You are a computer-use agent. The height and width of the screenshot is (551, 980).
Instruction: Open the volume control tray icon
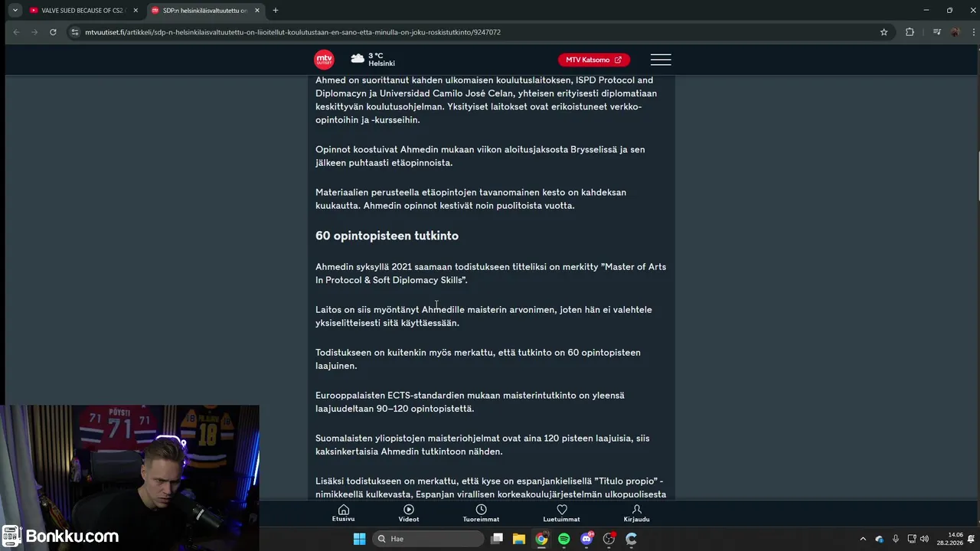click(x=924, y=539)
